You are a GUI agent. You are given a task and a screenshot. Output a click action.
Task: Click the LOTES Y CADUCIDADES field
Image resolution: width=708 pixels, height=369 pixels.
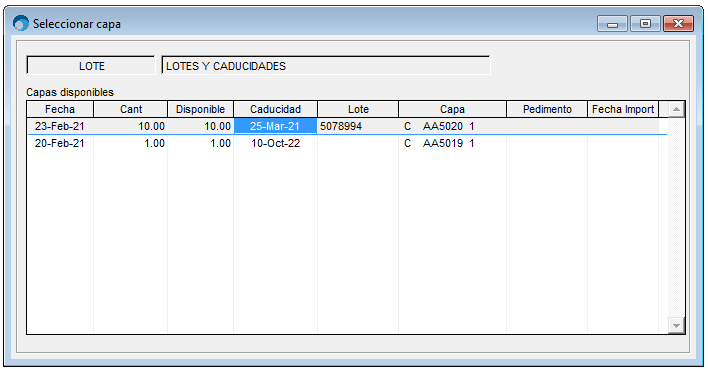click(326, 65)
